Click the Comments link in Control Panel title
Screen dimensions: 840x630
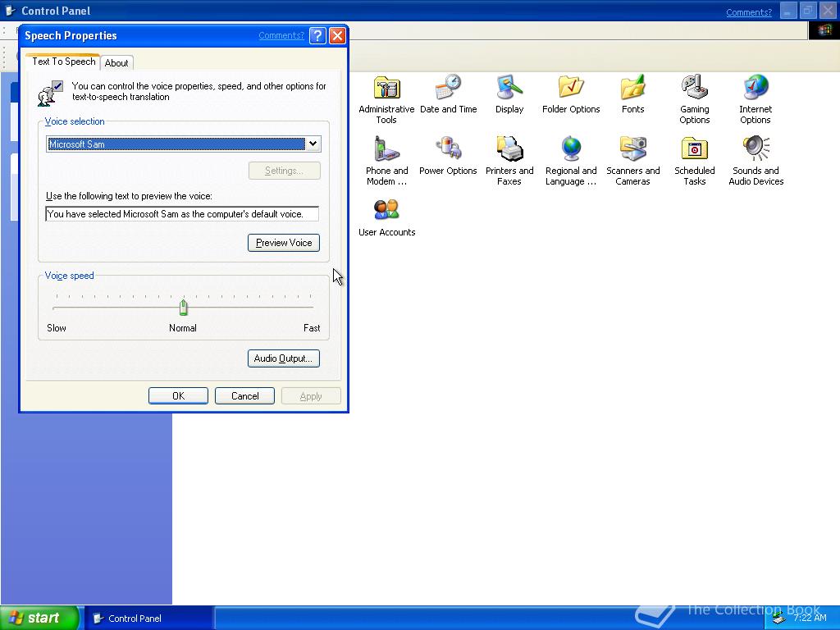click(x=748, y=12)
